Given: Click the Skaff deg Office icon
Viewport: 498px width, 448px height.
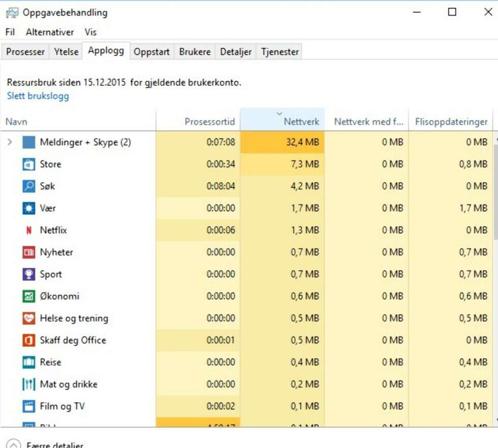Looking at the screenshot, I should 28,340.
